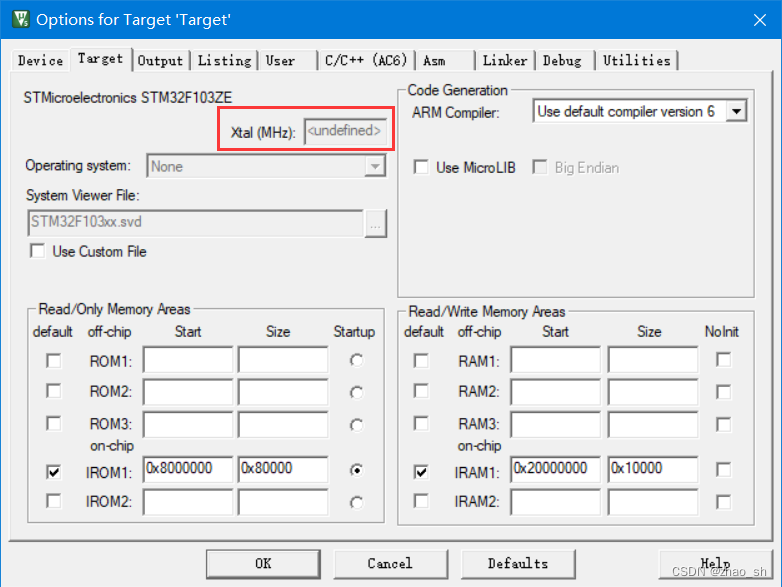Enable NoInit for RAM1

click(x=724, y=360)
